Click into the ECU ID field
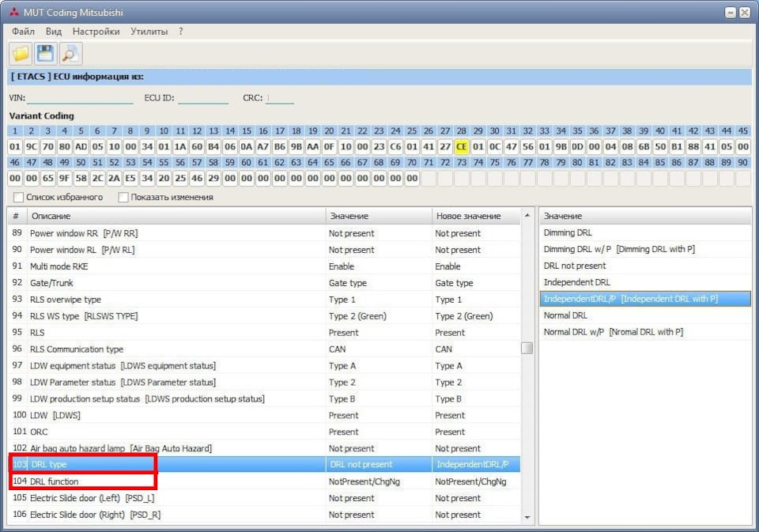759x532 pixels. 203,98
